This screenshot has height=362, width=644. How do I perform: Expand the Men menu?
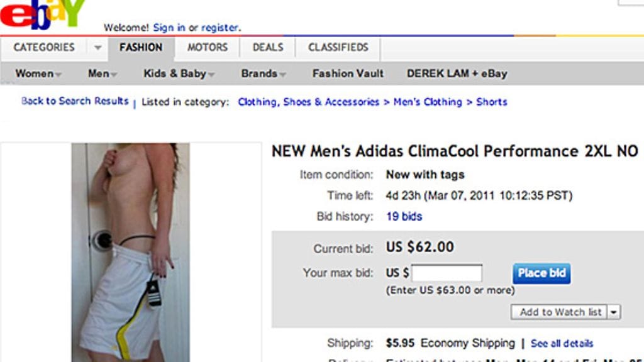pos(103,74)
